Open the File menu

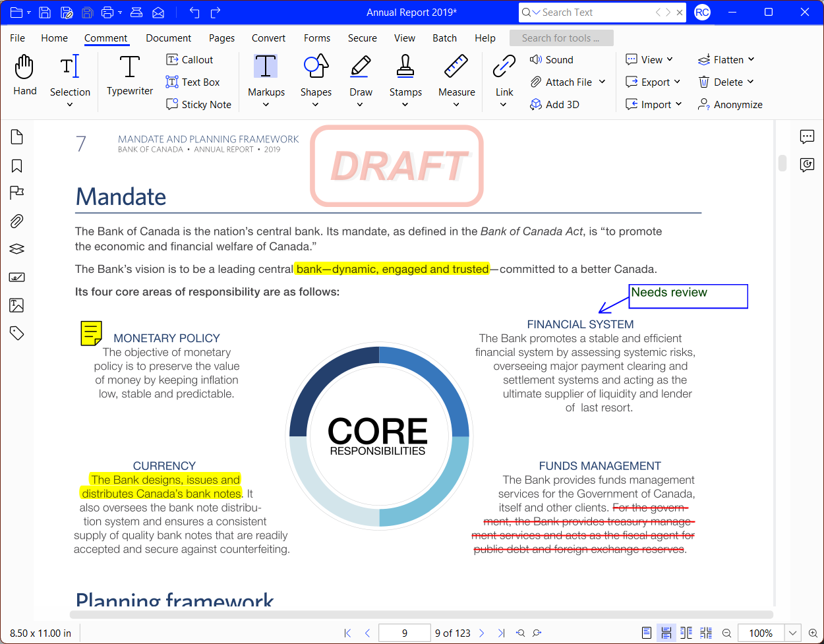(x=17, y=38)
